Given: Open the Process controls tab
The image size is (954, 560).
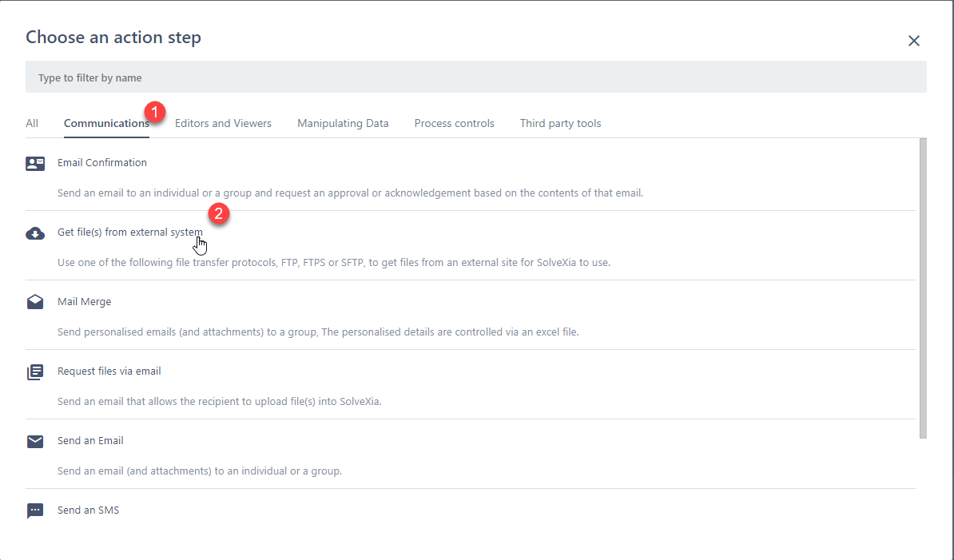Looking at the screenshot, I should pyautogui.click(x=454, y=124).
